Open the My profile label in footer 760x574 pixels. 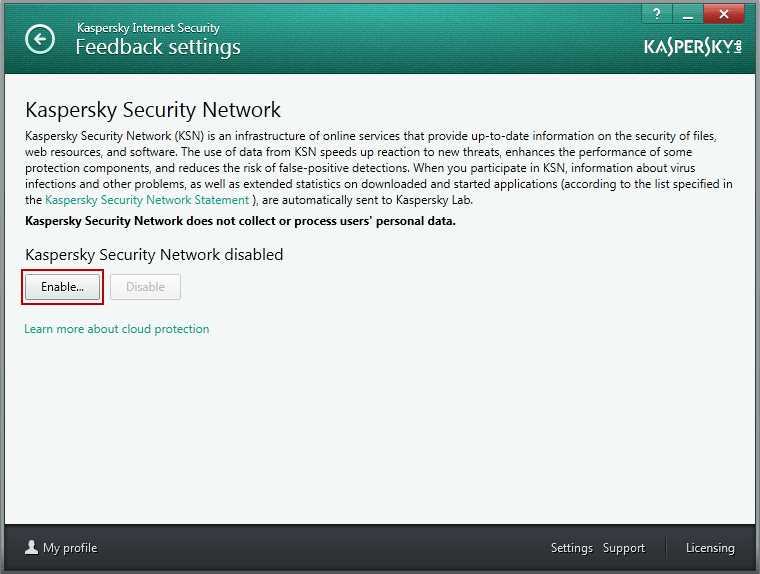70,548
